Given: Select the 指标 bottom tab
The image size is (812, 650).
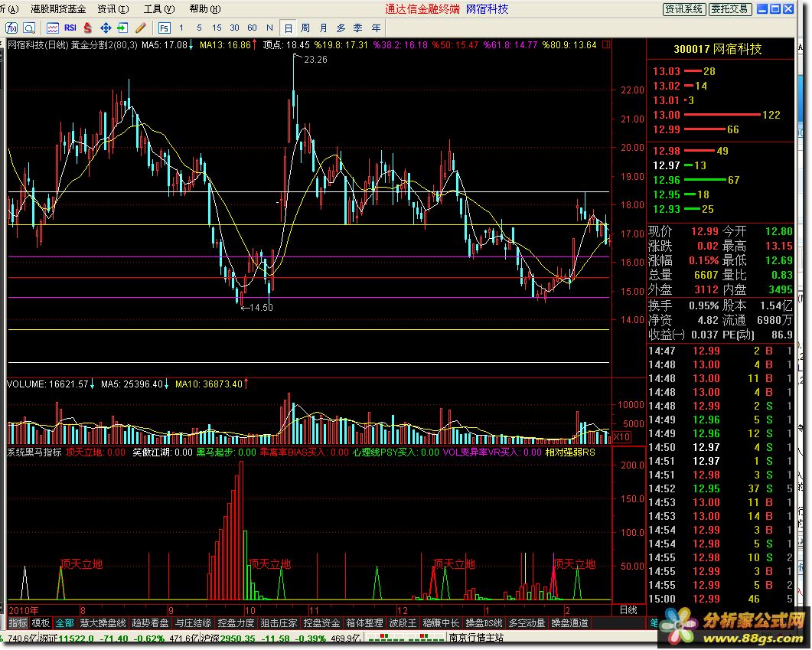Looking at the screenshot, I should 18,623.
